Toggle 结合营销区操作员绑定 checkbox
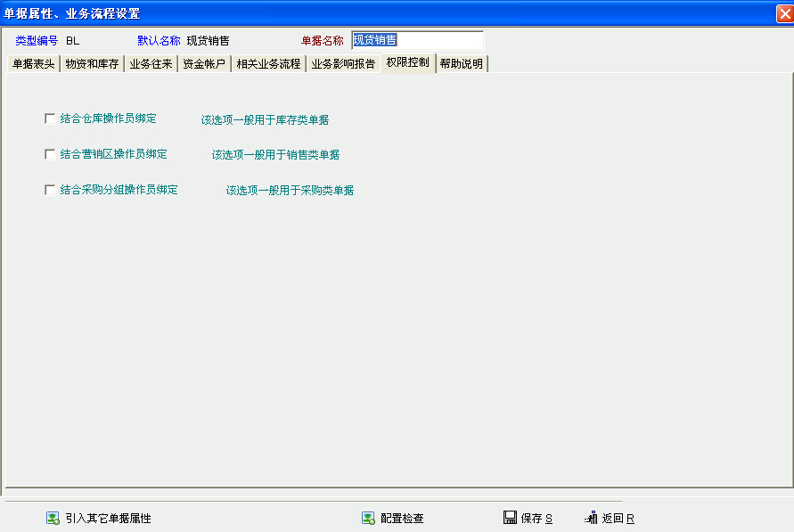Viewport: 794px width, 532px height. point(50,154)
